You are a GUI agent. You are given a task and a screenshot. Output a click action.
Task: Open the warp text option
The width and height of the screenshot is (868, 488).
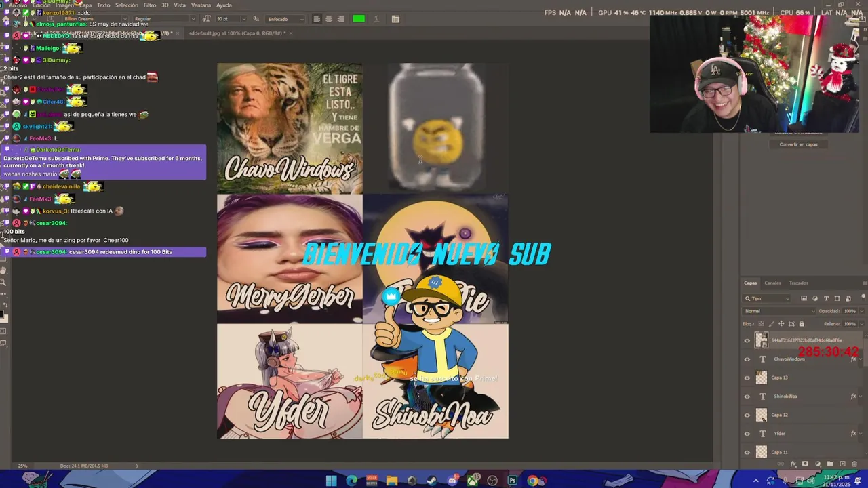click(377, 19)
